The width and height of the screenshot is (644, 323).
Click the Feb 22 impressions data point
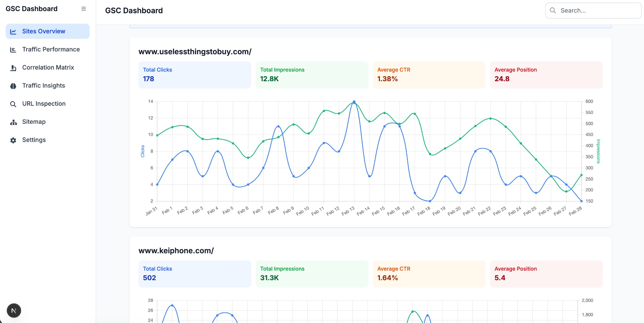click(491, 119)
